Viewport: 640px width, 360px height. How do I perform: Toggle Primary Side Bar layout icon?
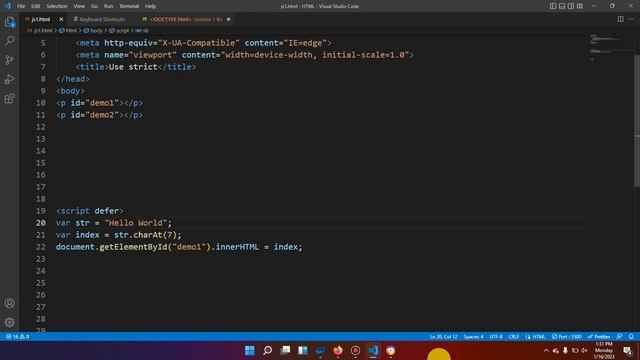(553, 6)
